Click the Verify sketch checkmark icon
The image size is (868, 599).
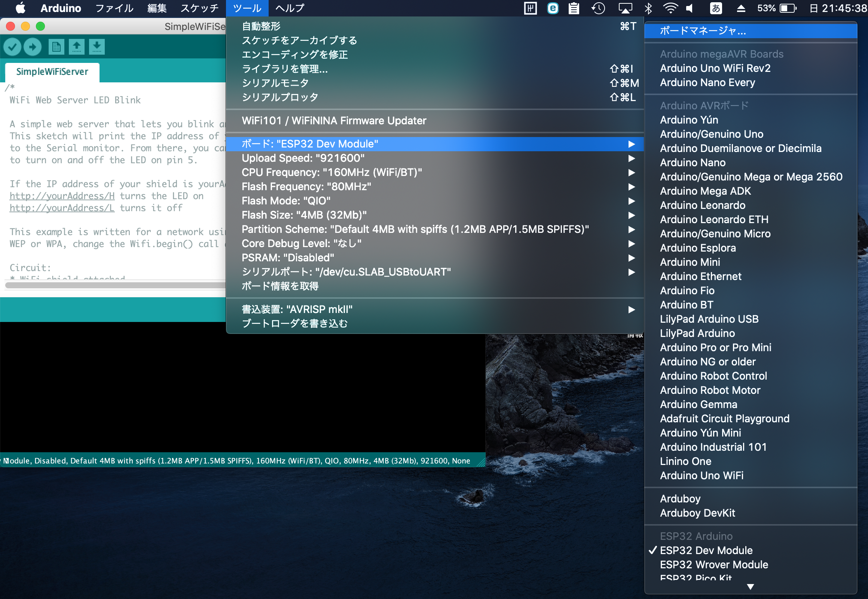(12, 47)
